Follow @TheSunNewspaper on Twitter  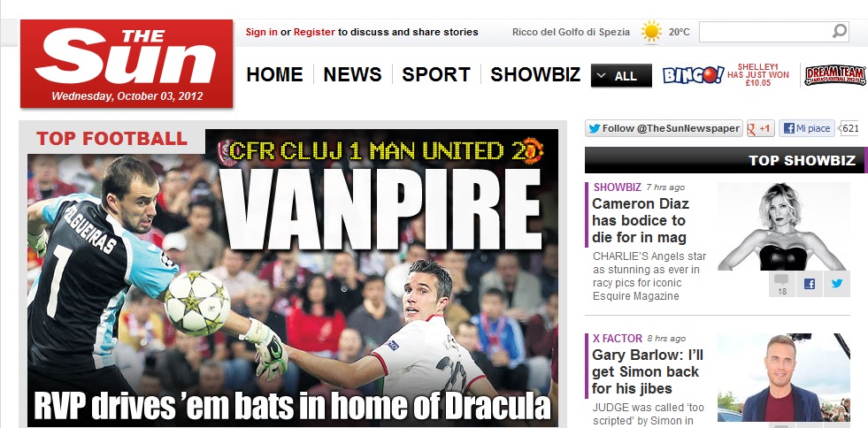664,128
